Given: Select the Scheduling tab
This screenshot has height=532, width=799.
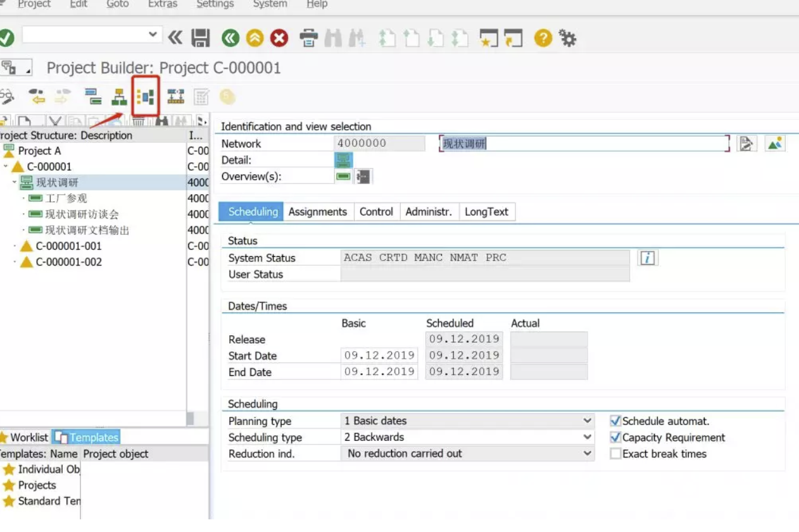Looking at the screenshot, I should click(x=253, y=212).
